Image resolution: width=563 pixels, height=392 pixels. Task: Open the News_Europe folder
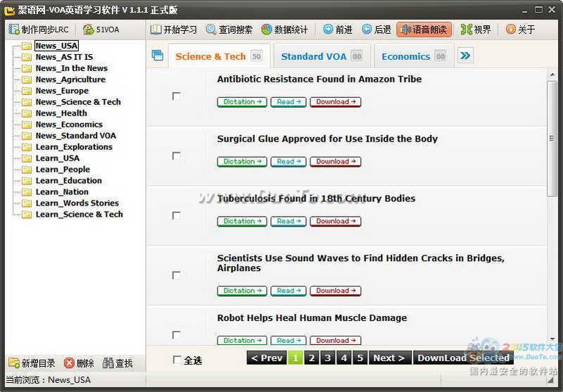pos(62,91)
